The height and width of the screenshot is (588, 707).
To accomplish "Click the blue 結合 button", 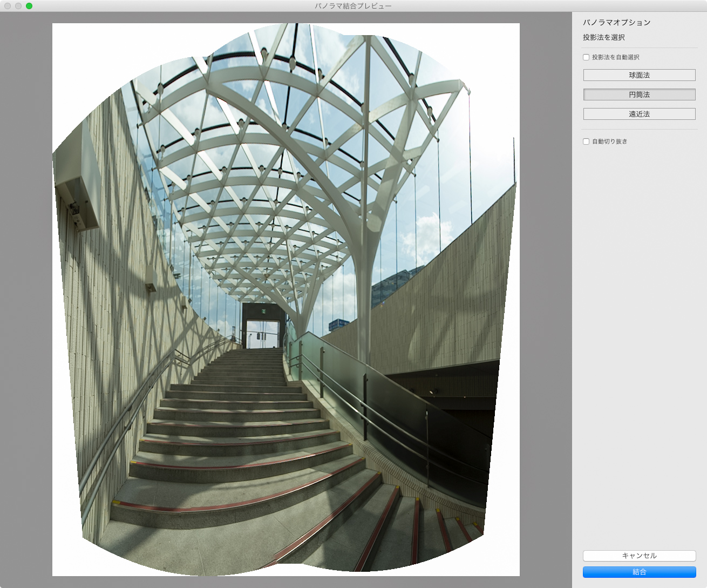I will [639, 572].
